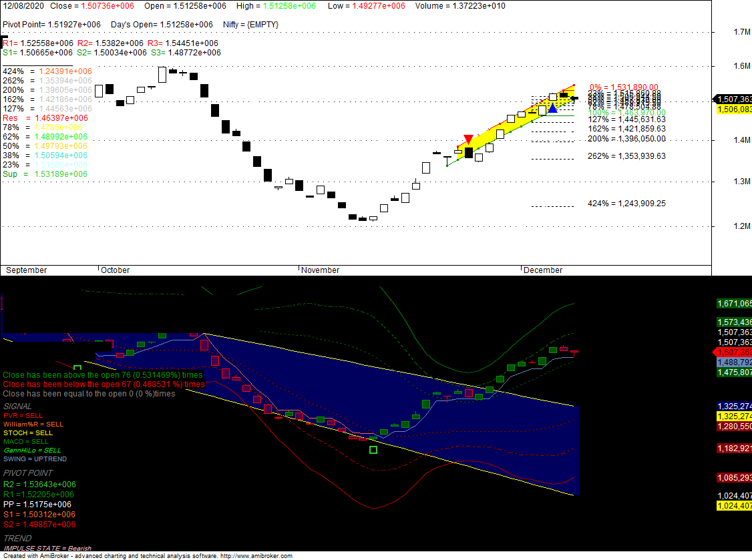Click the red 1,085,293 axis tag

pyautogui.click(x=734, y=478)
